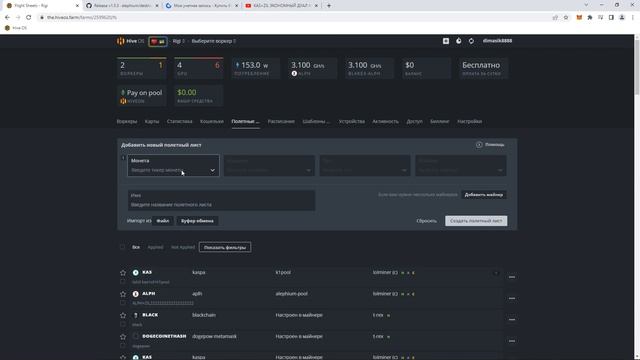Screen dimensions: 640x360
Task: Click the browser address bar
Action: pos(294,18)
